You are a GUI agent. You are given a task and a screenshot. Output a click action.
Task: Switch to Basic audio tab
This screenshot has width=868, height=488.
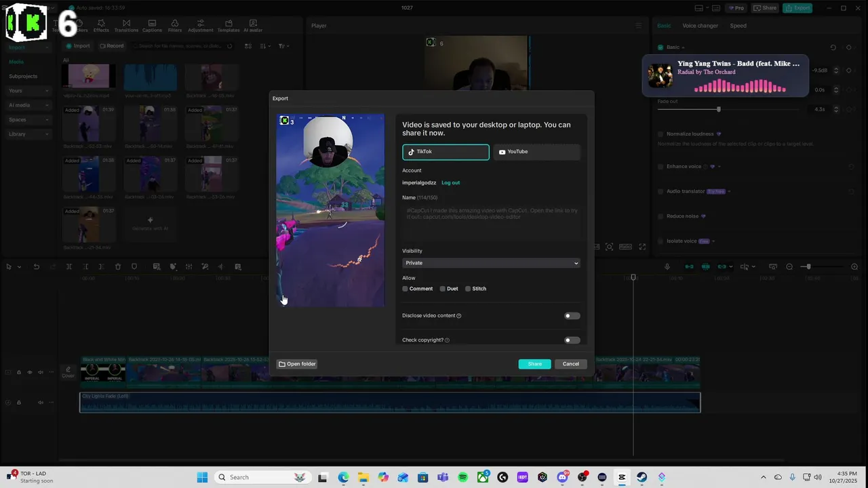(664, 26)
